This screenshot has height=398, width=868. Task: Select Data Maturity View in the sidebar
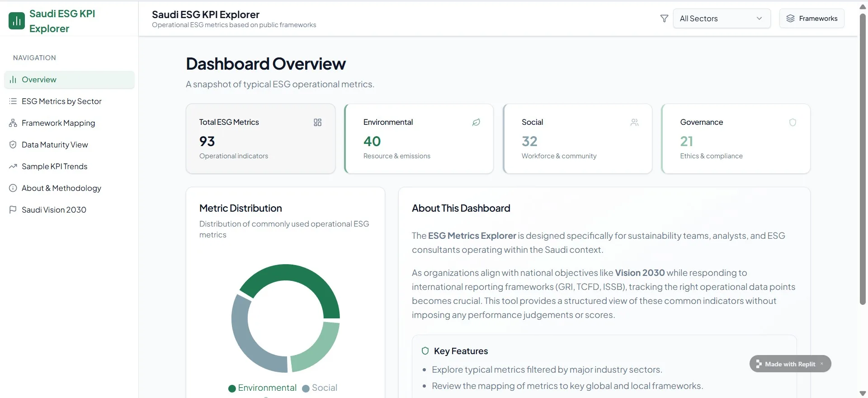point(70,145)
